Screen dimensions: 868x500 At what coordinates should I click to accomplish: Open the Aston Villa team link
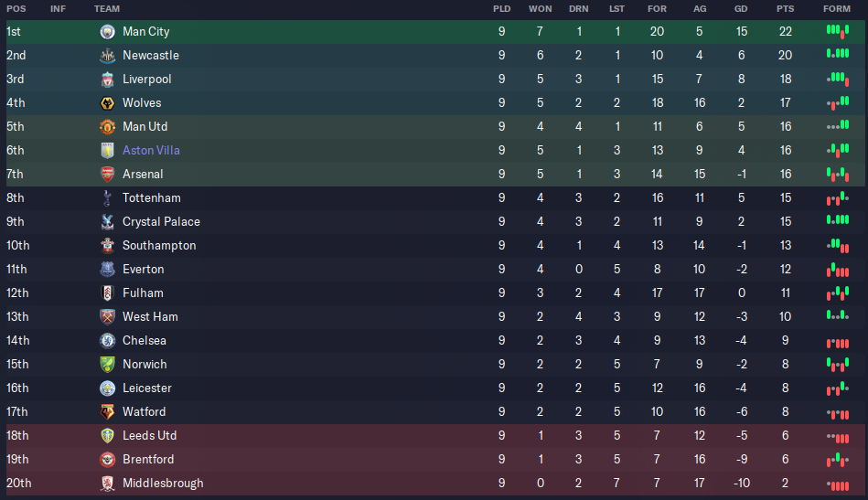point(151,151)
